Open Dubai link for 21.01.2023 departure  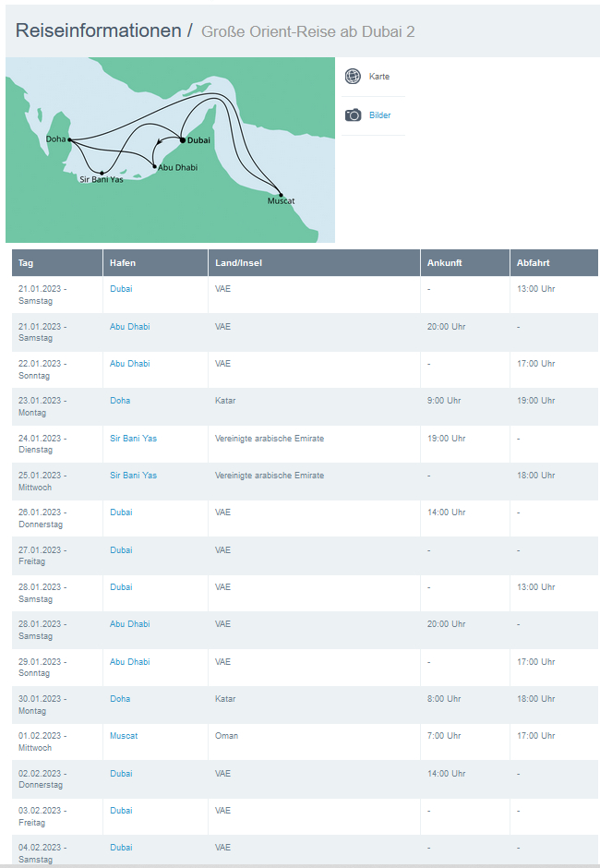pyautogui.click(x=121, y=289)
